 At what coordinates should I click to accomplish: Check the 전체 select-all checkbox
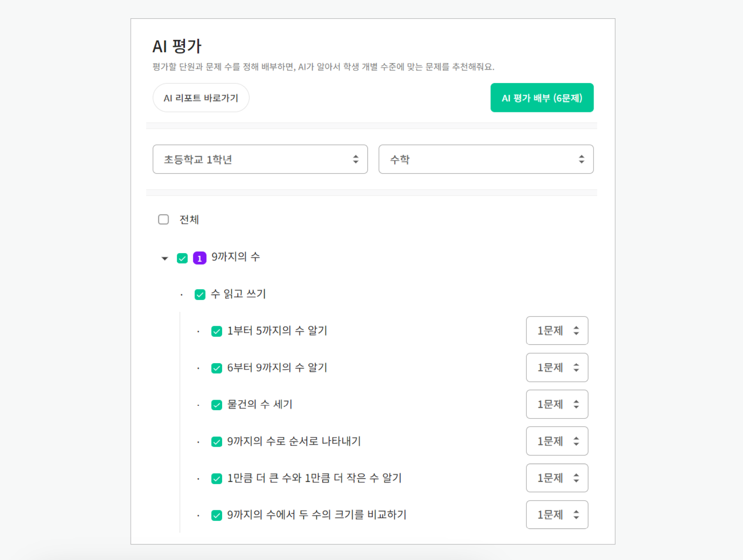pyautogui.click(x=164, y=219)
